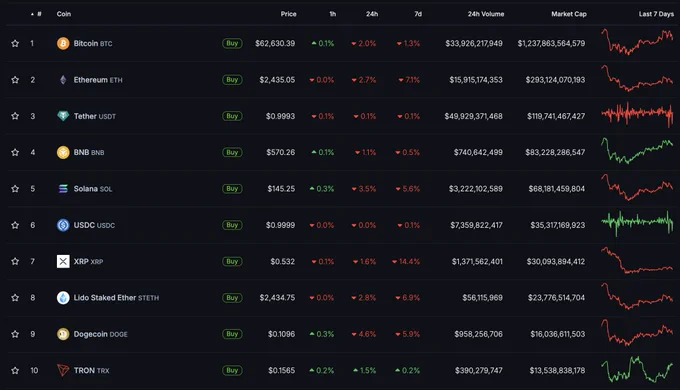This screenshot has height=390, width=680.
Task: Click the BNB coin logo
Action: click(63, 152)
